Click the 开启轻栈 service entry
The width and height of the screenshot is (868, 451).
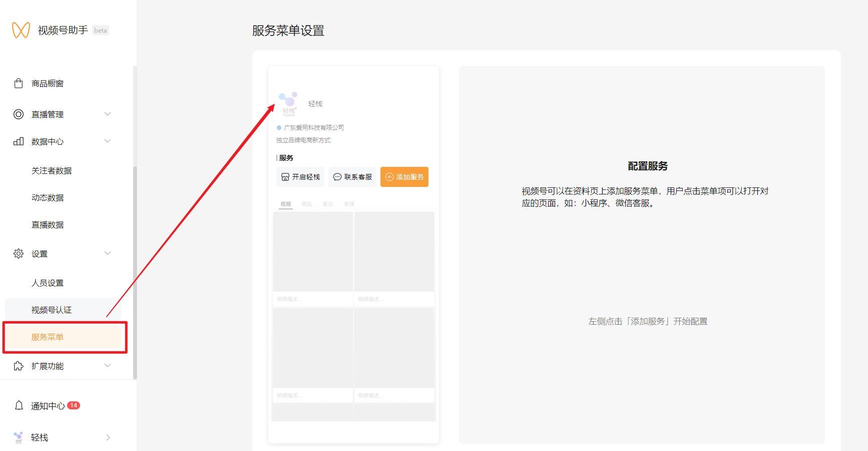pos(300,176)
